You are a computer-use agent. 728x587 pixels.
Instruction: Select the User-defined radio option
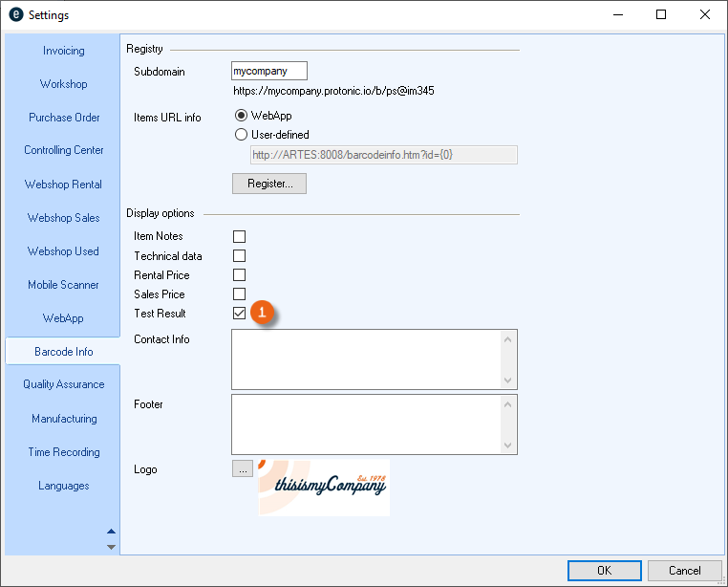pyautogui.click(x=241, y=135)
